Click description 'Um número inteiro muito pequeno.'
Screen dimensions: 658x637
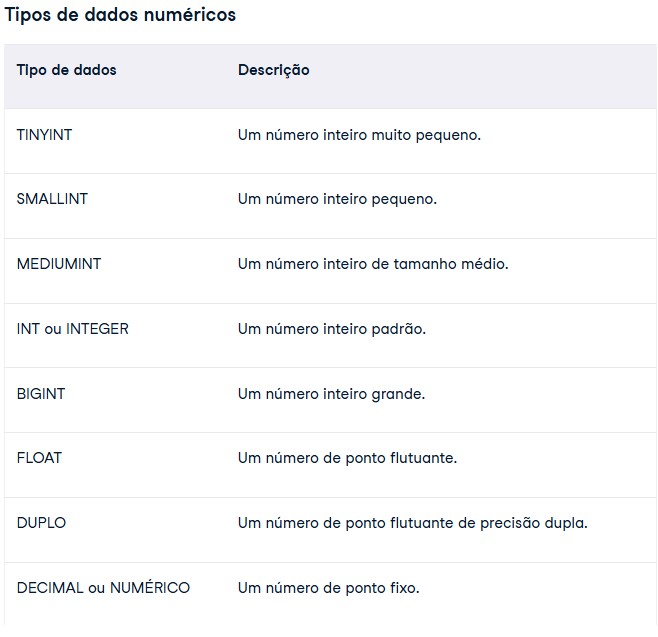359,134
